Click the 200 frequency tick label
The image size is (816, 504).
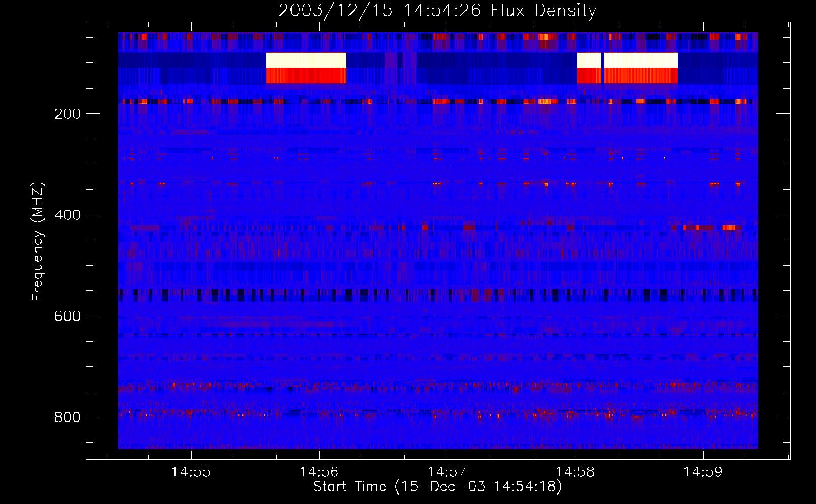(67, 114)
